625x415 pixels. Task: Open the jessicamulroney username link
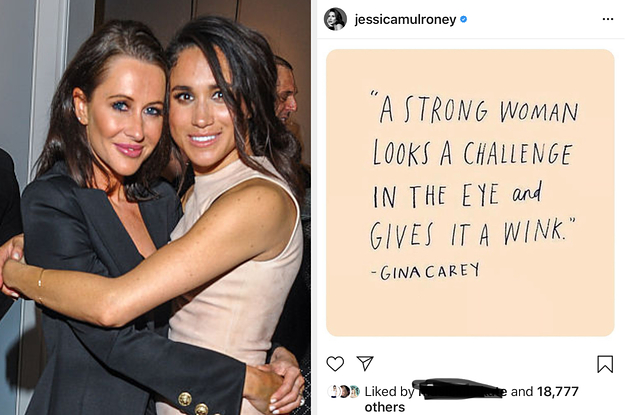coord(405,19)
